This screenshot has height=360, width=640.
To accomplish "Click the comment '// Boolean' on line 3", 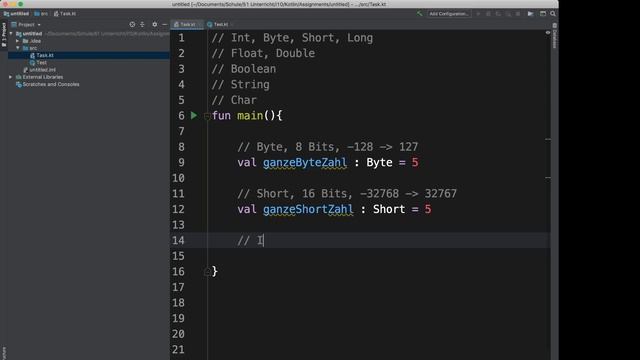I will pyautogui.click(x=244, y=69).
